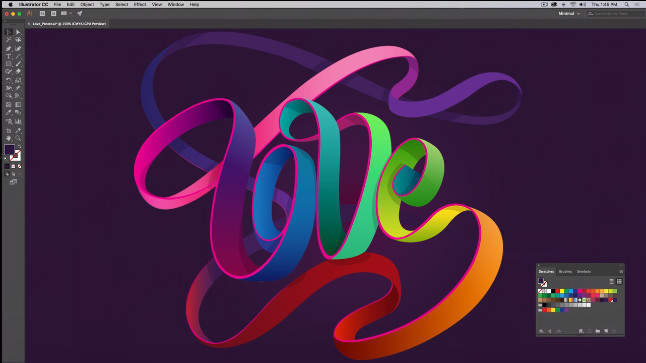Switch to Draw Behind mode
646x363 pixels.
pyautogui.click(x=13, y=174)
